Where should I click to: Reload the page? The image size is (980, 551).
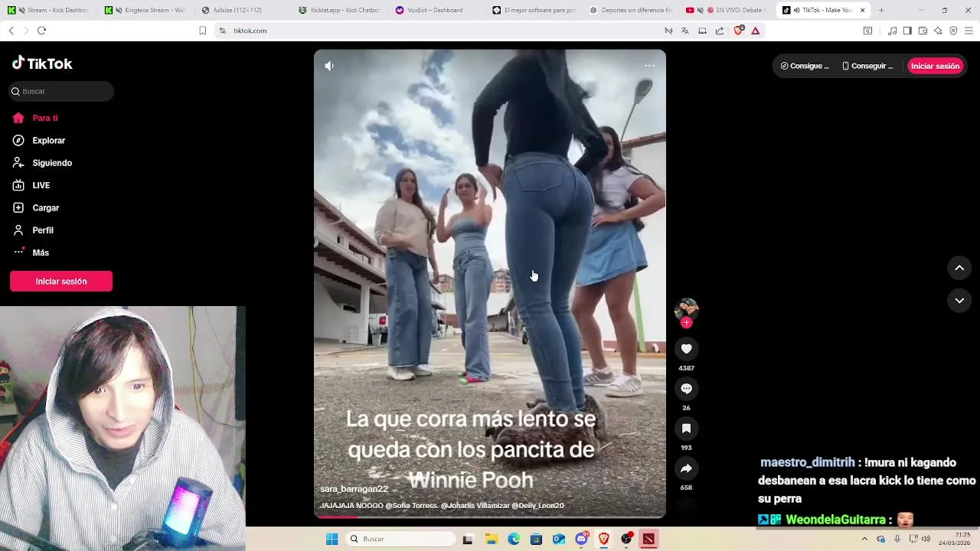[41, 31]
